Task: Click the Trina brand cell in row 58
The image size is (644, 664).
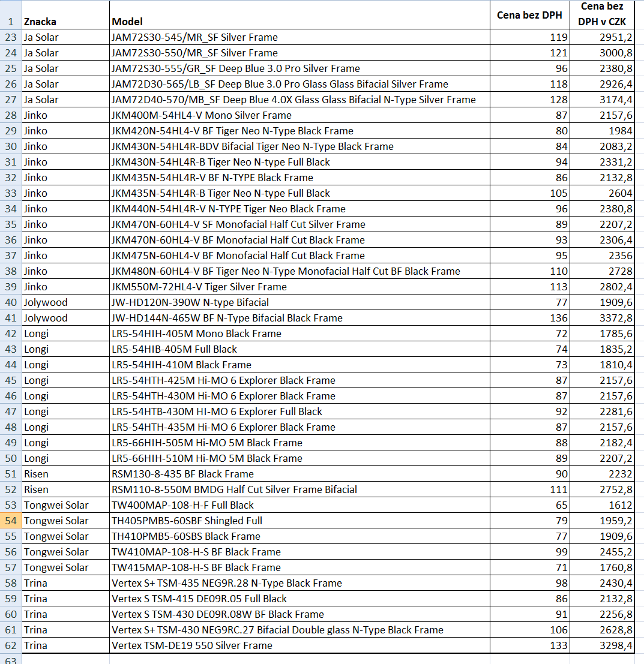Action: (x=65, y=583)
